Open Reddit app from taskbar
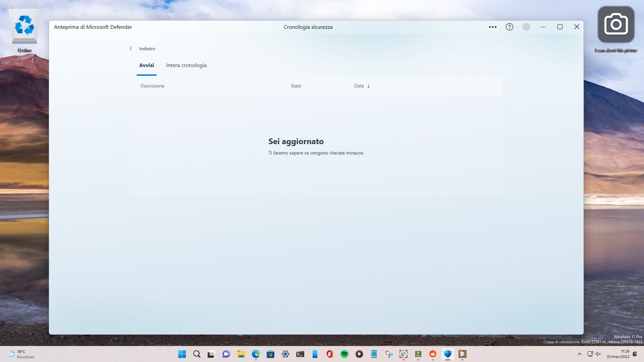The image size is (644, 362). coord(433,354)
